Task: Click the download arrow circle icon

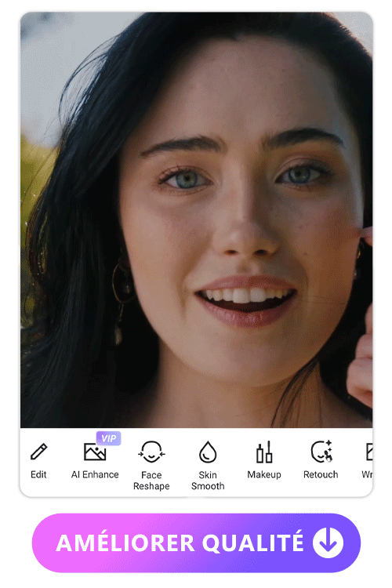Action: 328,543
